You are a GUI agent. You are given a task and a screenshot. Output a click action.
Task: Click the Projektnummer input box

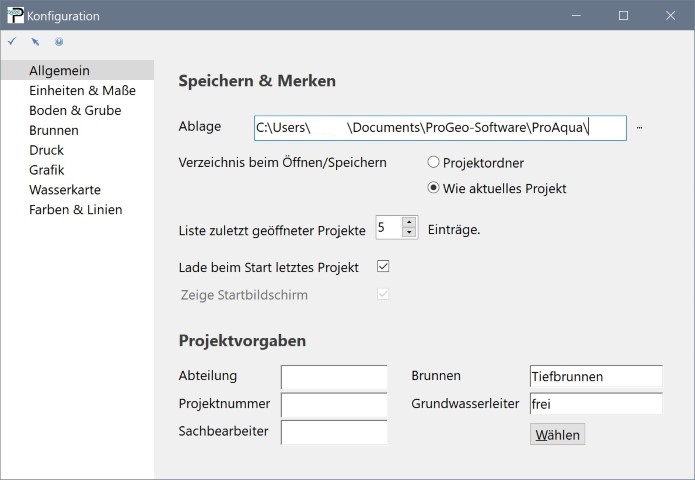[x=333, y=405]
